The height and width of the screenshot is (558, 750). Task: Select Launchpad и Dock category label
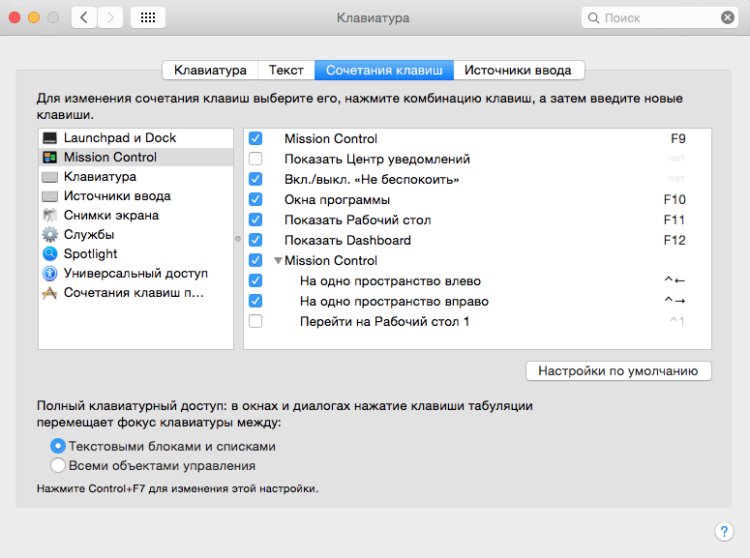click(x=120, y=138)
